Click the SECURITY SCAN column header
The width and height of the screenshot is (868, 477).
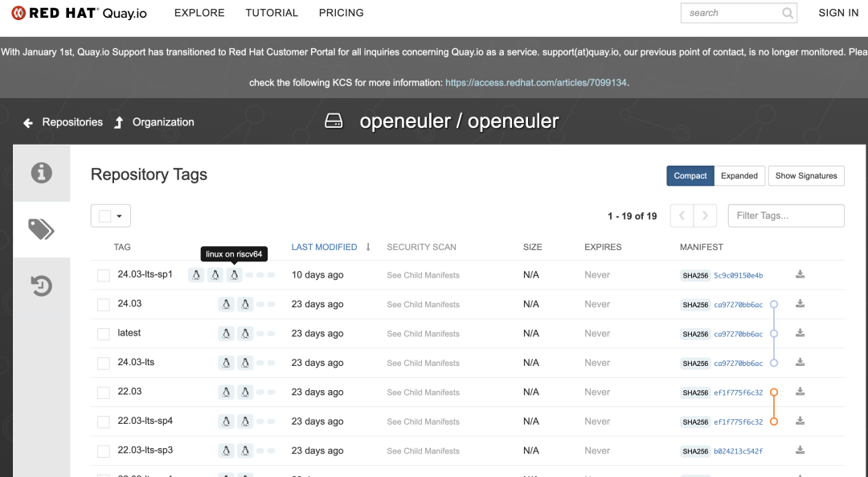coord(421,247)
